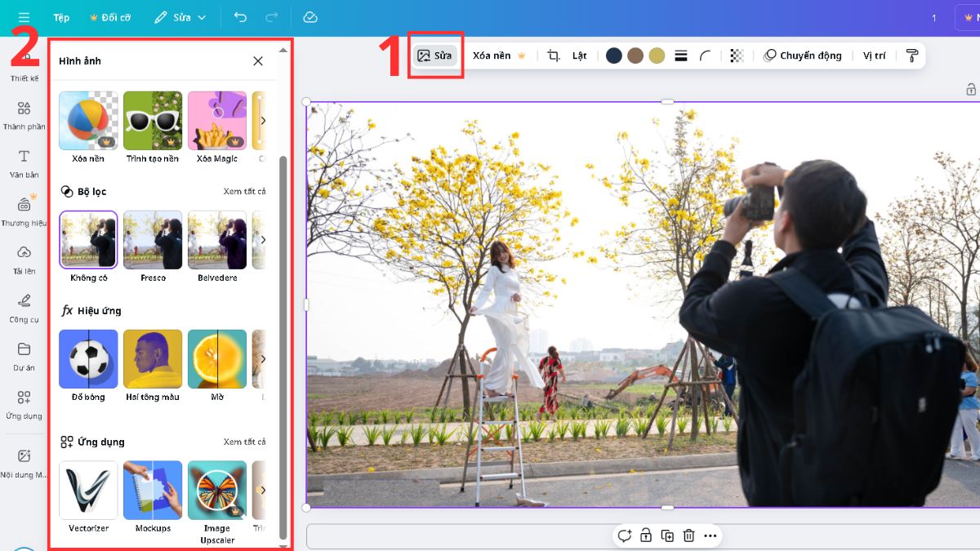
Task: Apply the Hai tông màu duotone effect
Action: (x=153, y=359)
